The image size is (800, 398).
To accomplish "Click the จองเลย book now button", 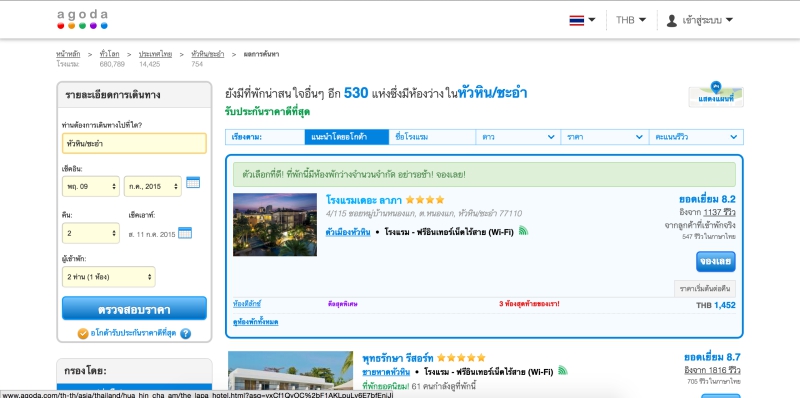I will [x=716, y=262].
